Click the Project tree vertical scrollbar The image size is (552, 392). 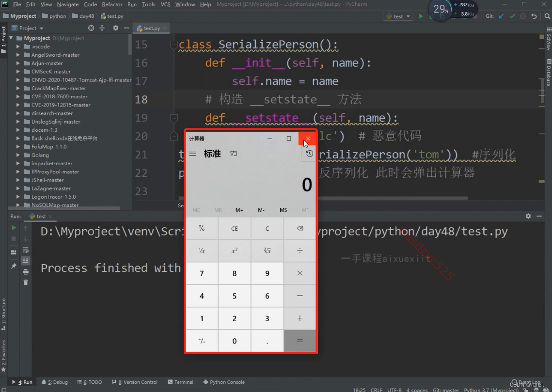coord(130,45)
